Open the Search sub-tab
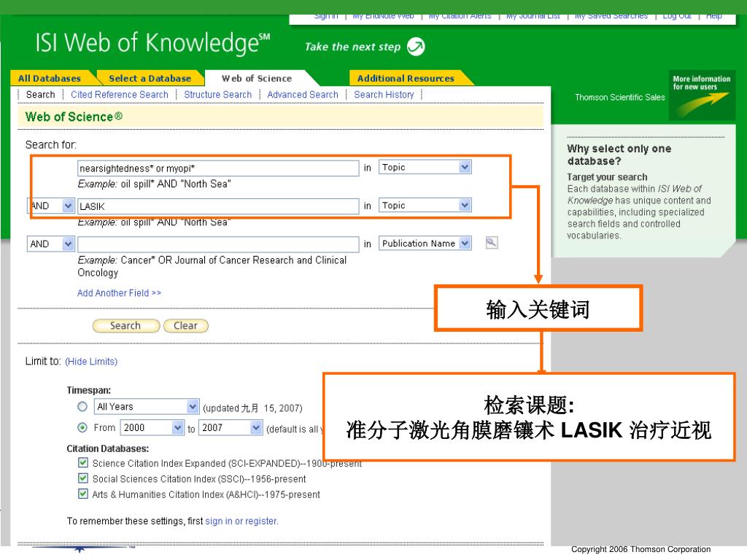747x560 pixels. point(41,94)
